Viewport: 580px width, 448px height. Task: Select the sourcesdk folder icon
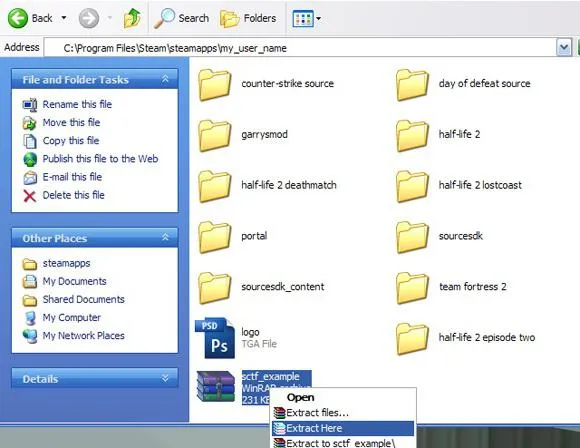point(412,237)
